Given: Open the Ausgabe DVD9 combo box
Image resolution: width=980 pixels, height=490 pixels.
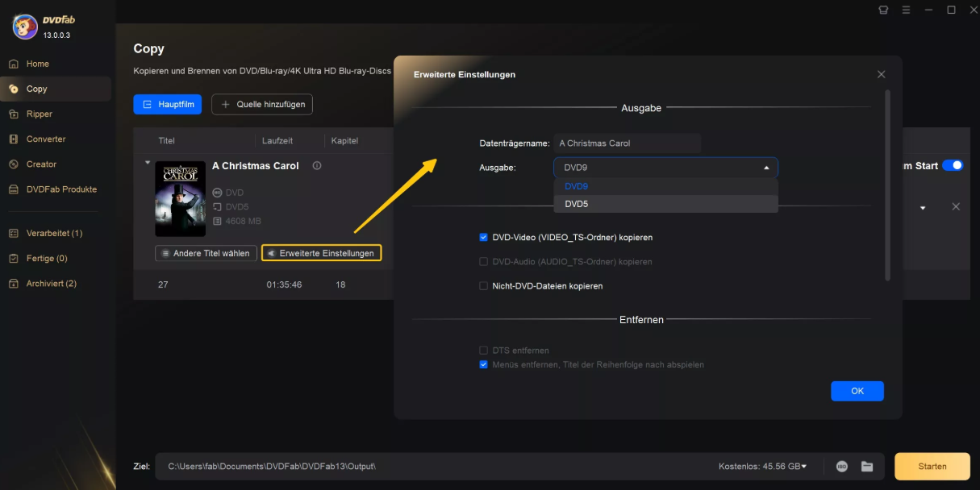Looking at the screenshot, I should point(665,168).
